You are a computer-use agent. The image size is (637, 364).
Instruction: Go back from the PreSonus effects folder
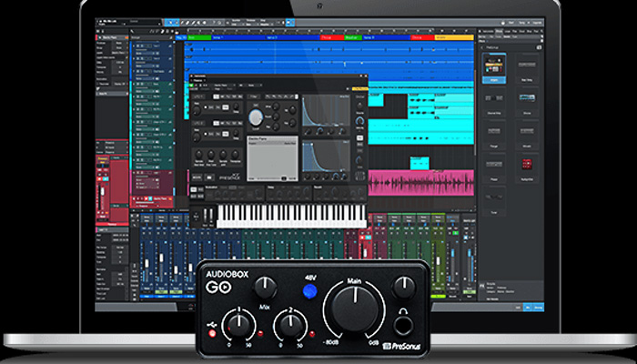pyautogui.click(x=481, y=47)
